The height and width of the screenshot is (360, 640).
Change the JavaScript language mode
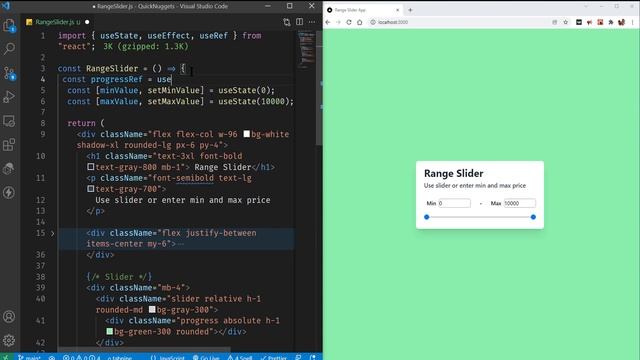point(168,357)
